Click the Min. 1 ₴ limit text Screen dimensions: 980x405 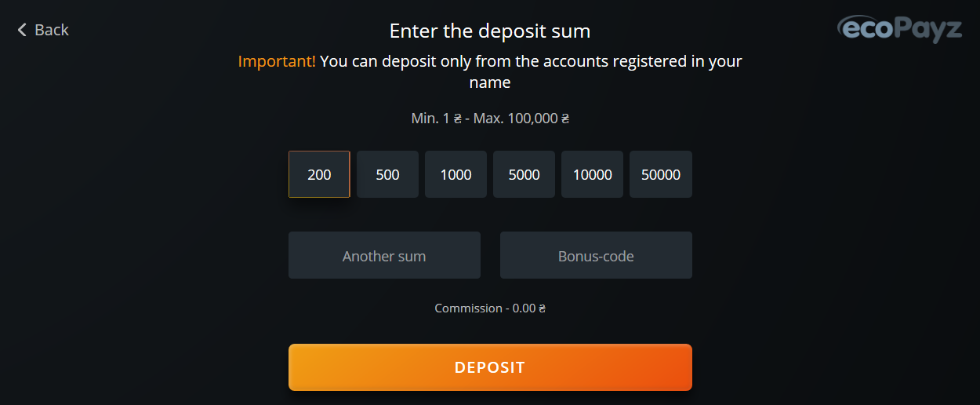[x=436, y=119]
